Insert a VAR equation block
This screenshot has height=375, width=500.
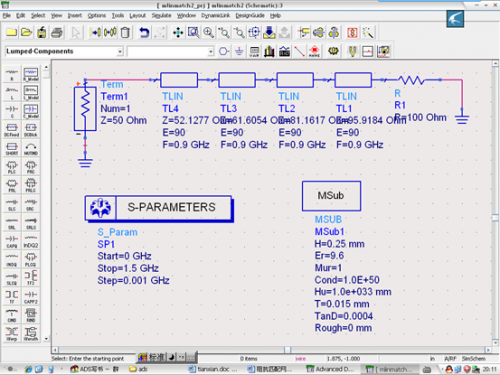click(x=254, y=51)
